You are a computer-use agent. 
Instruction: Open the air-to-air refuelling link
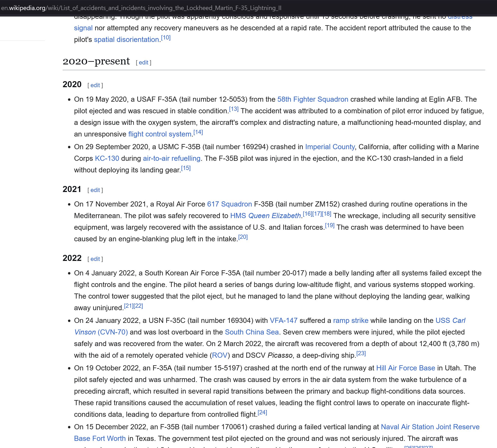pyautogui.click(x=172, y=159)
